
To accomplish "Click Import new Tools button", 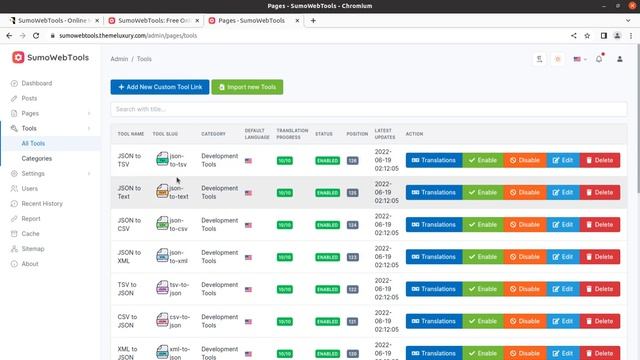I will (x=247, y=87).
